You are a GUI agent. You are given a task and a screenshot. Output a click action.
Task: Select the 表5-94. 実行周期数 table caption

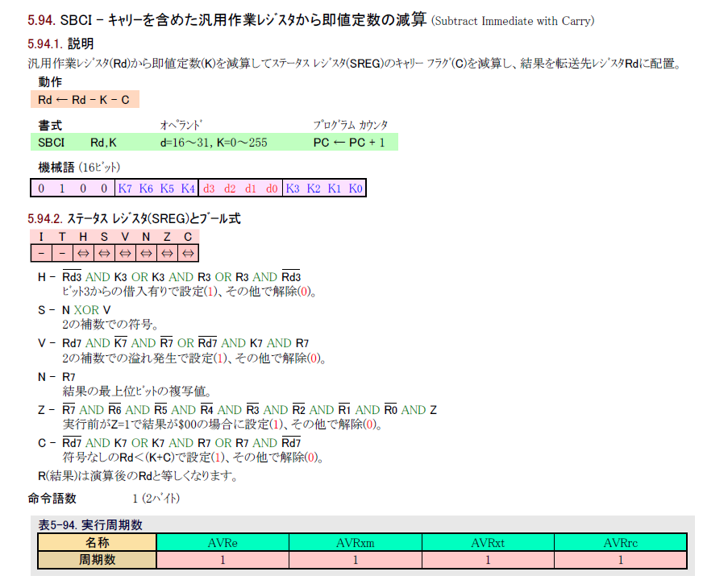(90, 524)
